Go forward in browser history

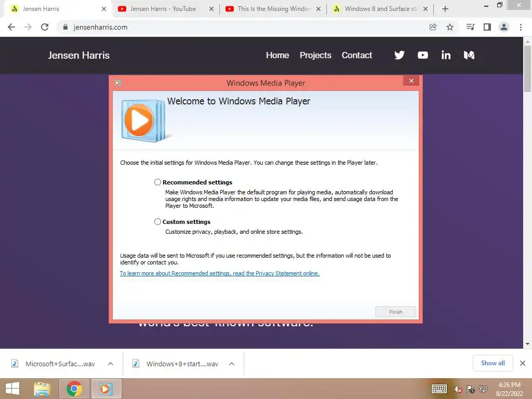tap(28, 27)
